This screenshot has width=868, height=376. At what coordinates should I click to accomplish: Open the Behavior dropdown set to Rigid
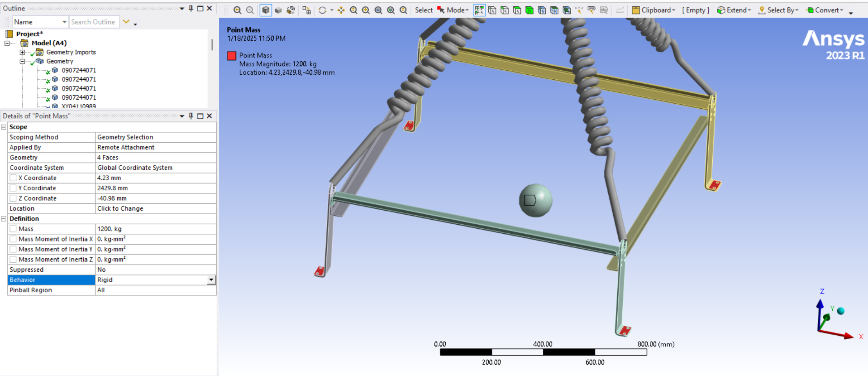[x=211, y=280]
